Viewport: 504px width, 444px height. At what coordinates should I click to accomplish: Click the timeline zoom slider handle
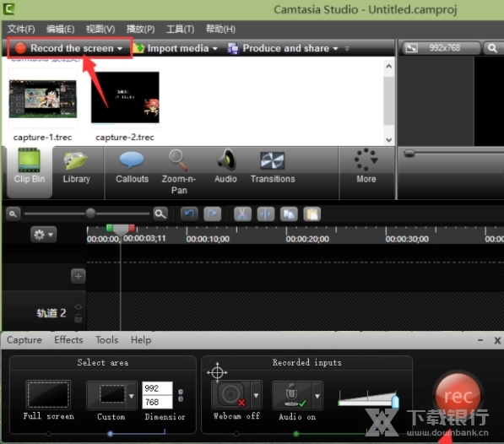point(90,213)
